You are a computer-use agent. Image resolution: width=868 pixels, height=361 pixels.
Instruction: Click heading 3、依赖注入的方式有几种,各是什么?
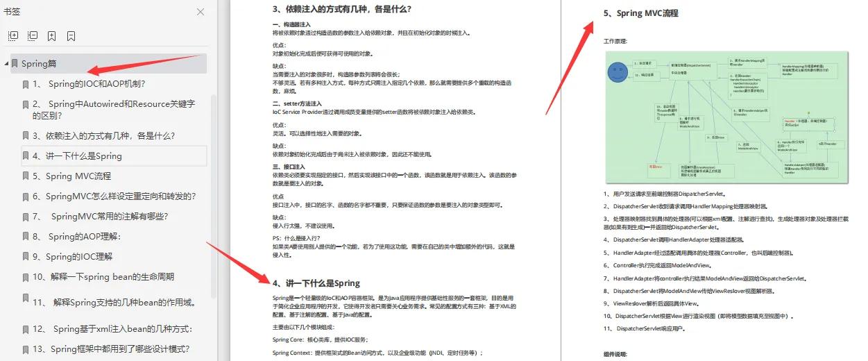pos(341,9)
